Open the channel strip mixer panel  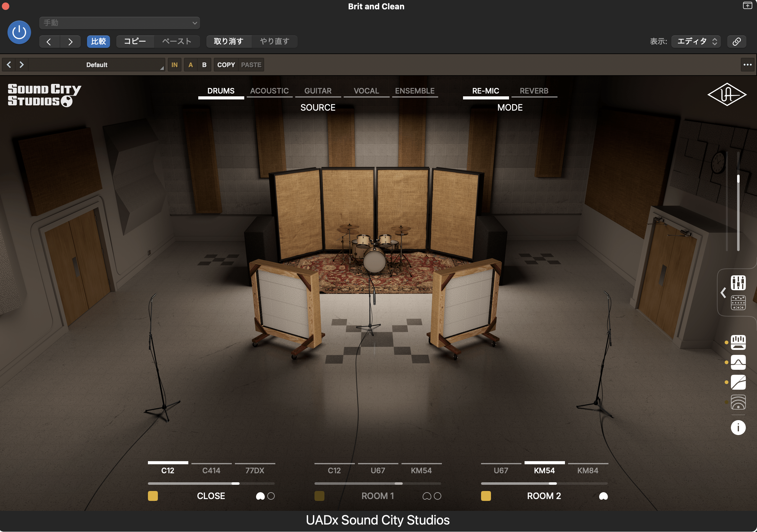tap(739, 282)
